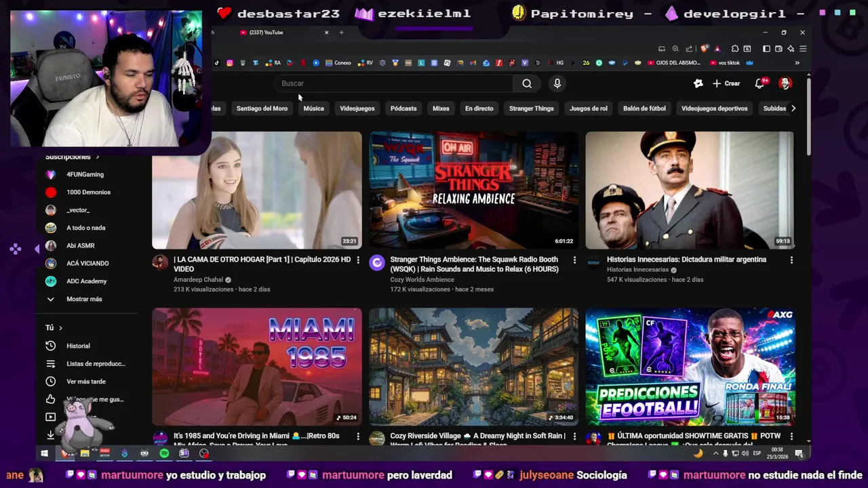This screenshot has height=488, width=868.
Task: Open the browser extensions puzzle icon
Action: [x=735, y=49]
